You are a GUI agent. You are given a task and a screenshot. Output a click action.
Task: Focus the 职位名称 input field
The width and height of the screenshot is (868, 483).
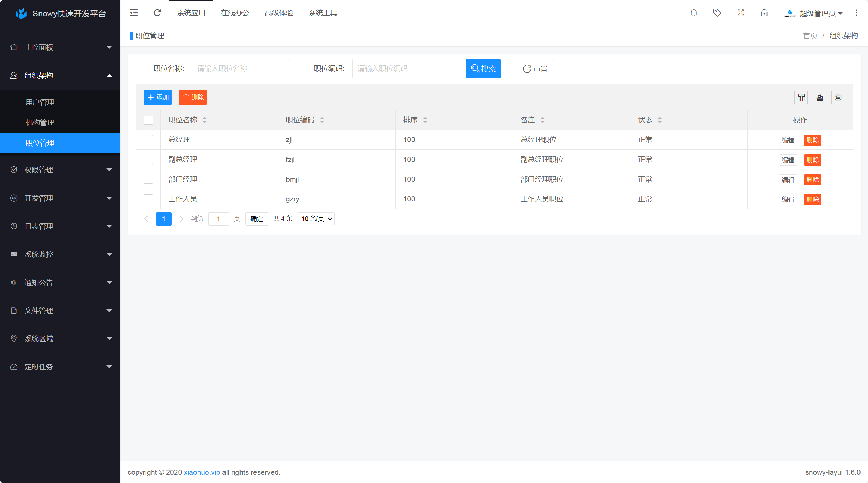click(240, 69)
